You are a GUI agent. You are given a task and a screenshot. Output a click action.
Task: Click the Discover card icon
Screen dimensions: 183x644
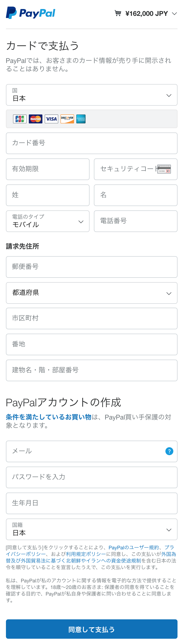[67, 119]
